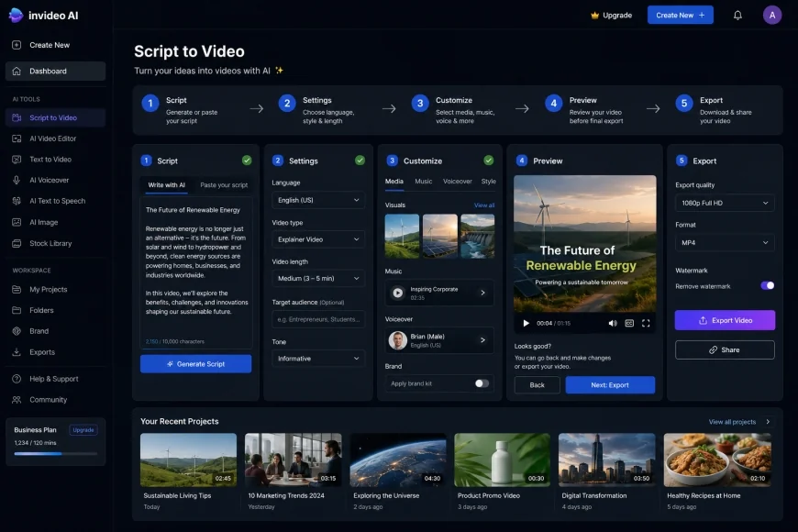The height and width of the screenshot is (532, 798).
Task: Click the Back button in Preview
Action: point(537,385)
